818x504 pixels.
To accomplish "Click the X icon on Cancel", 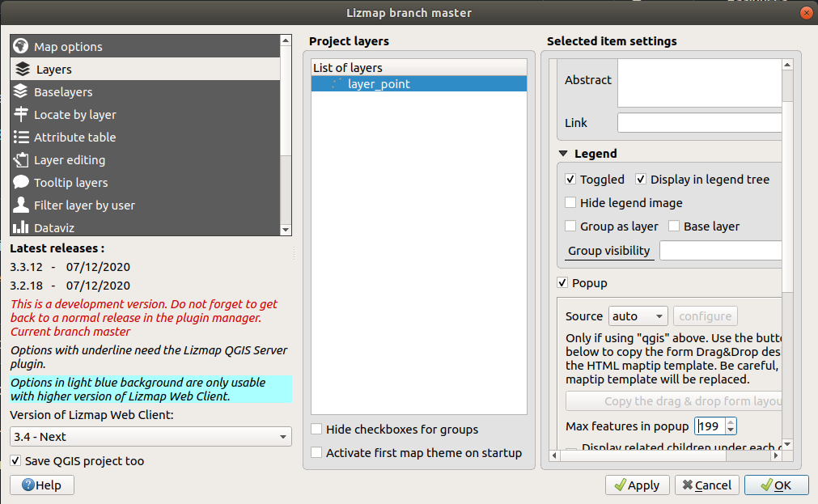I will (688, 485).
